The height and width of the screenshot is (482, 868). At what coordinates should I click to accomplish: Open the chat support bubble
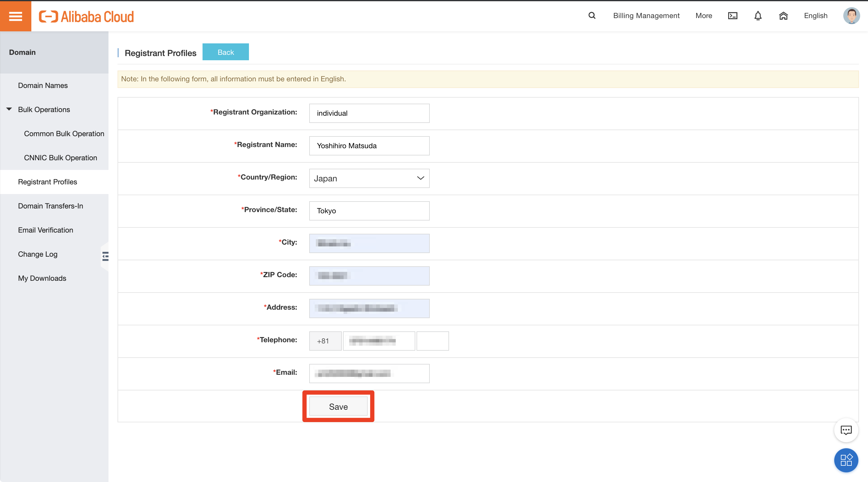846,430
